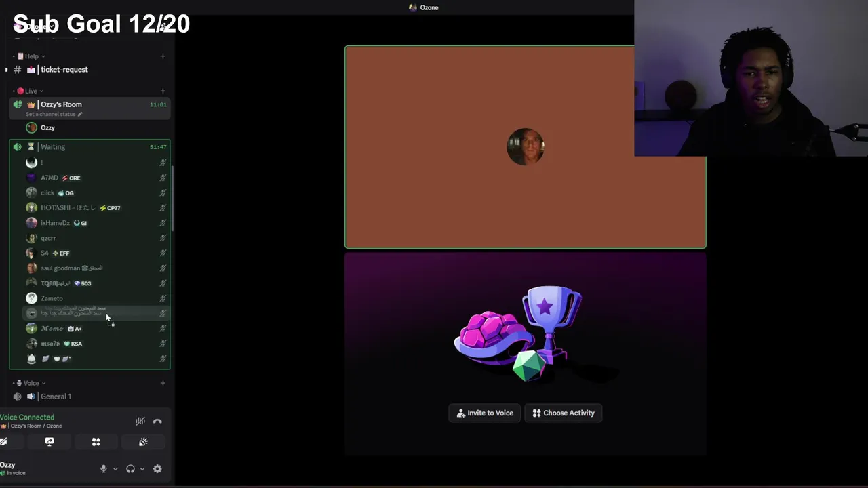The width and height of the screenshot is (868, 488).
Task: Open headphone output options arrow
Action: [142, 468]
